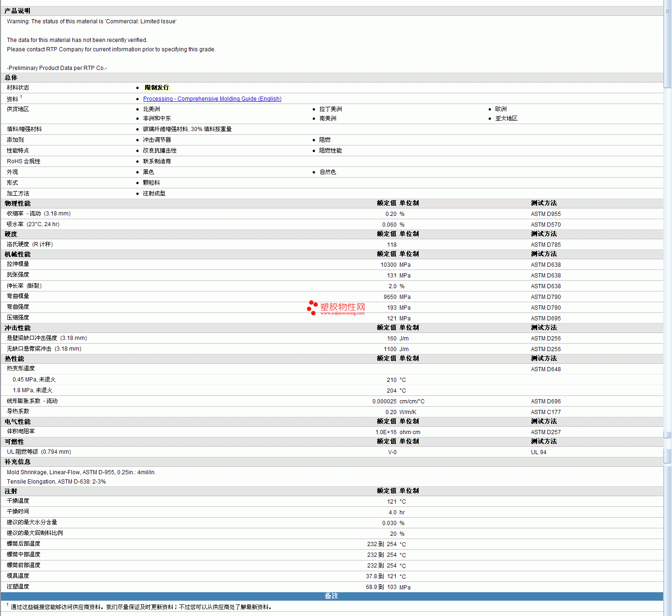Select the V-0 flammability rating value
This screenshot has width=672, height=616.
pyautogui.click(x=392, y=452)
